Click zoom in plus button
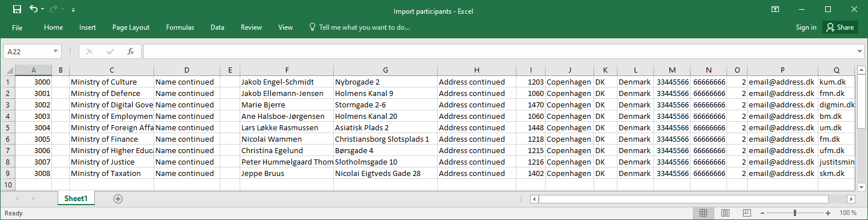The width and height of the screenshot is (868, 220). tap(827, 213)
